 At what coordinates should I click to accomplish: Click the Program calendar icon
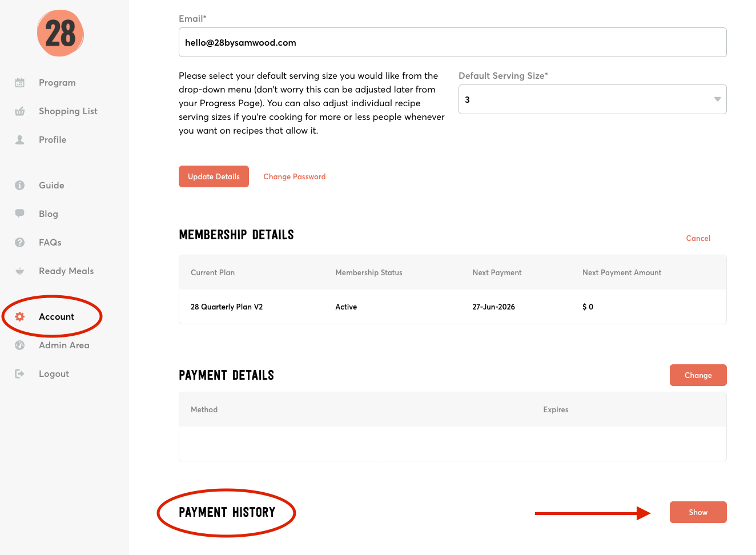click(x=19, y=83)
